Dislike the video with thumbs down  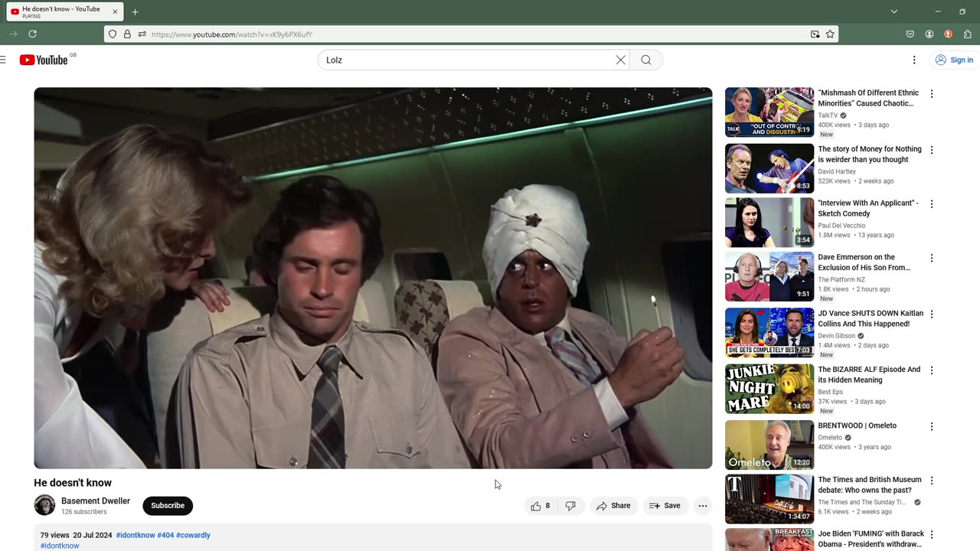click(570, 506)
